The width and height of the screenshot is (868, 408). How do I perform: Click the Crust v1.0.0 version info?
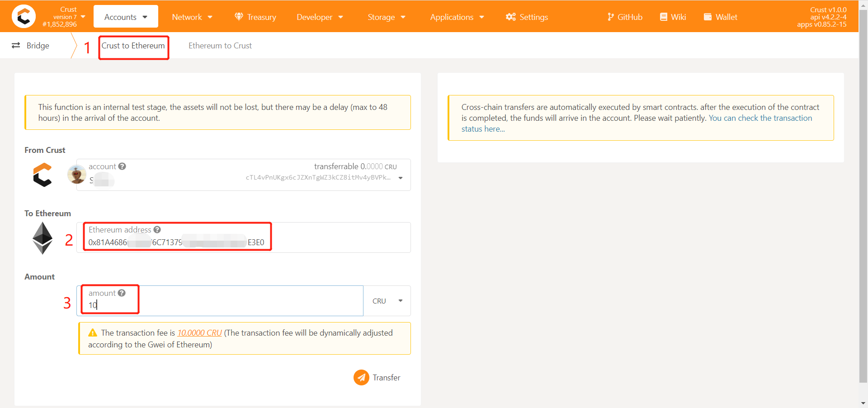828,9
